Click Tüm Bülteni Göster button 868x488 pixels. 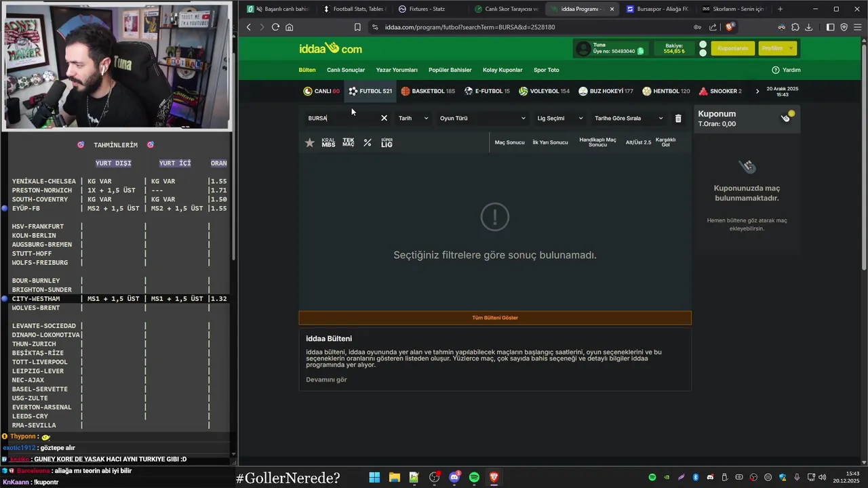point(495,318)
